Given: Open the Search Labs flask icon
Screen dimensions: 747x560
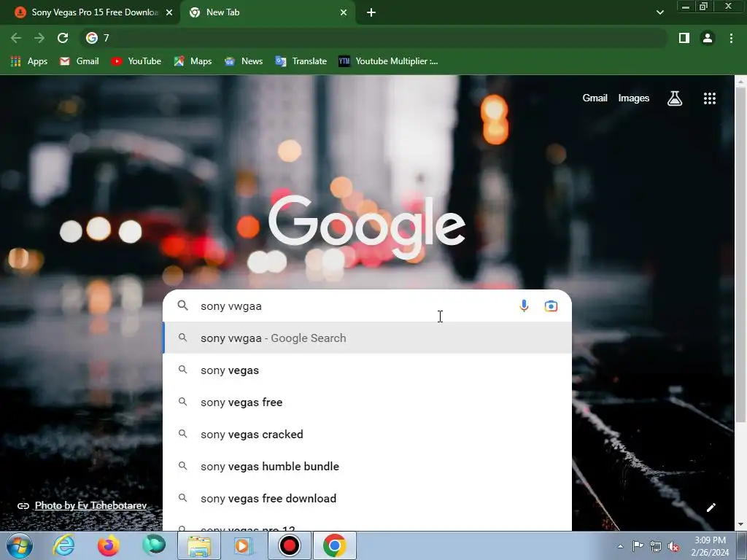Looking at the screenshot, I should click(675, 98).
